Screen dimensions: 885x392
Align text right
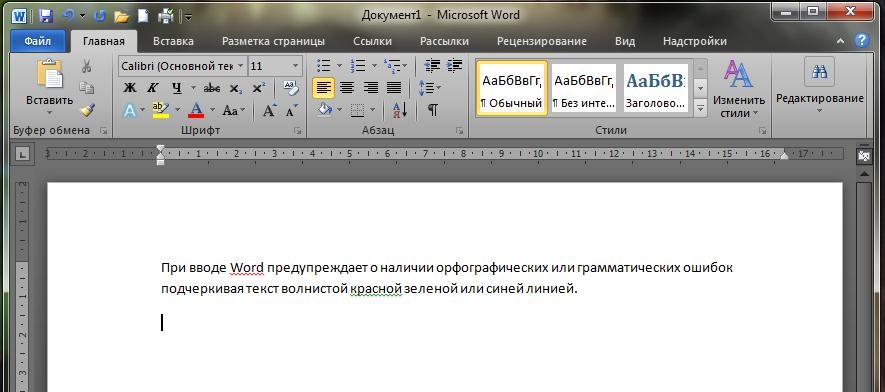tap(370, 88)
